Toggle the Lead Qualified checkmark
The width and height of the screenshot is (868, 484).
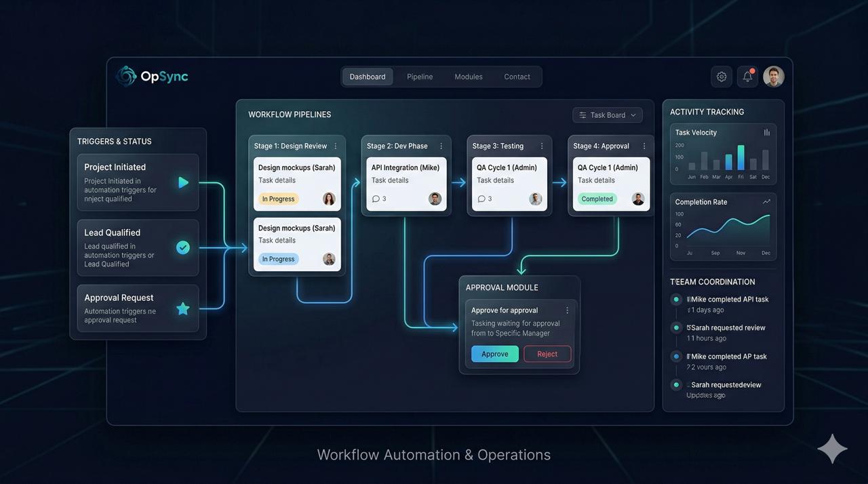183,247
